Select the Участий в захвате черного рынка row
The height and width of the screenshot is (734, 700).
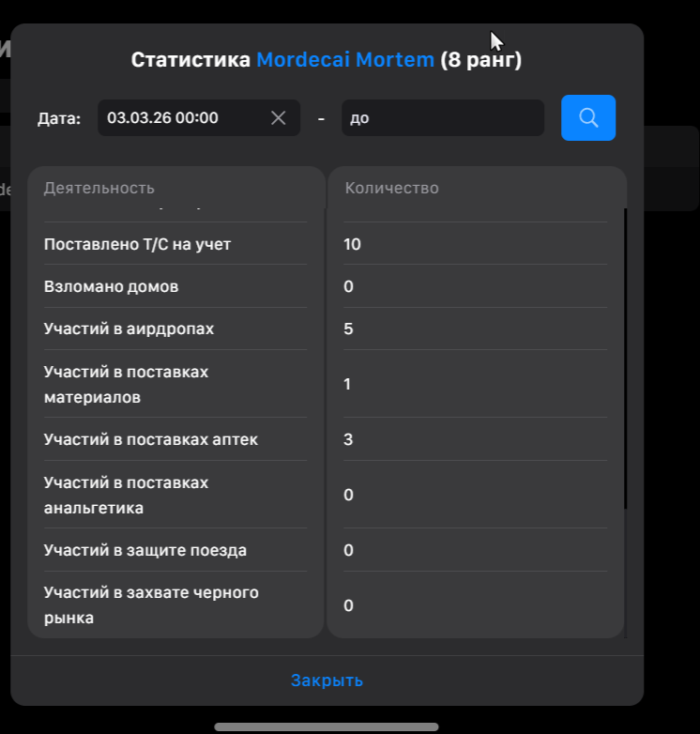(150, 605)
